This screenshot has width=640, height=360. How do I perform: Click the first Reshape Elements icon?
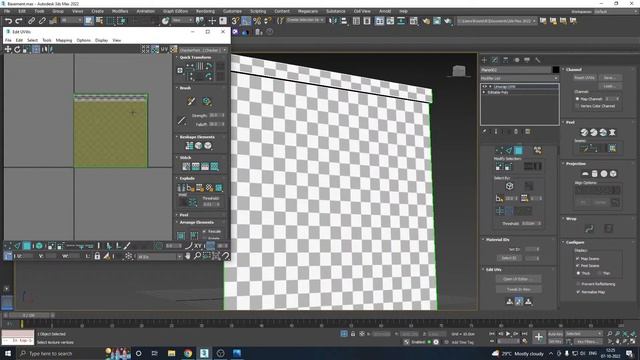coord(189,146)
